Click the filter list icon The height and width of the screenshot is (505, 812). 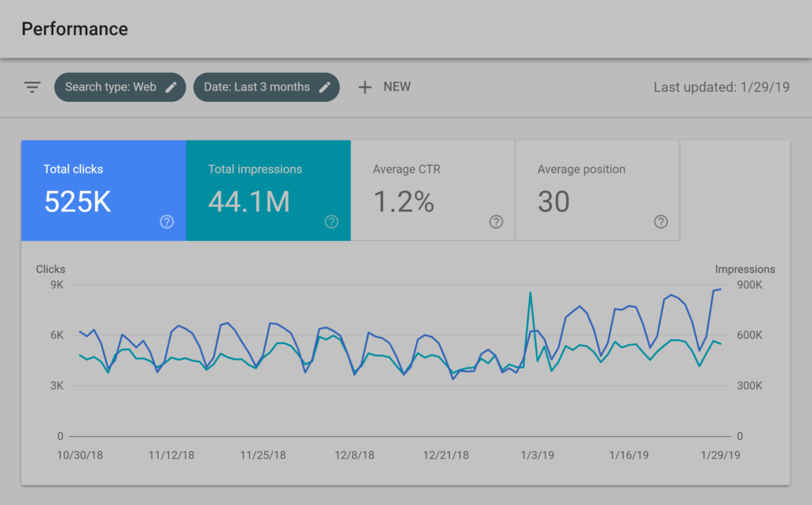point(32,87)
